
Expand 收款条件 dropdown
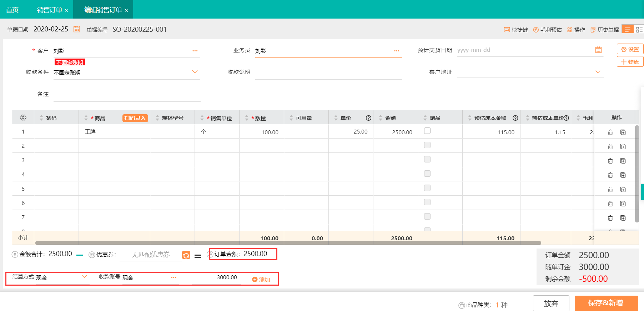click(195, 72)
